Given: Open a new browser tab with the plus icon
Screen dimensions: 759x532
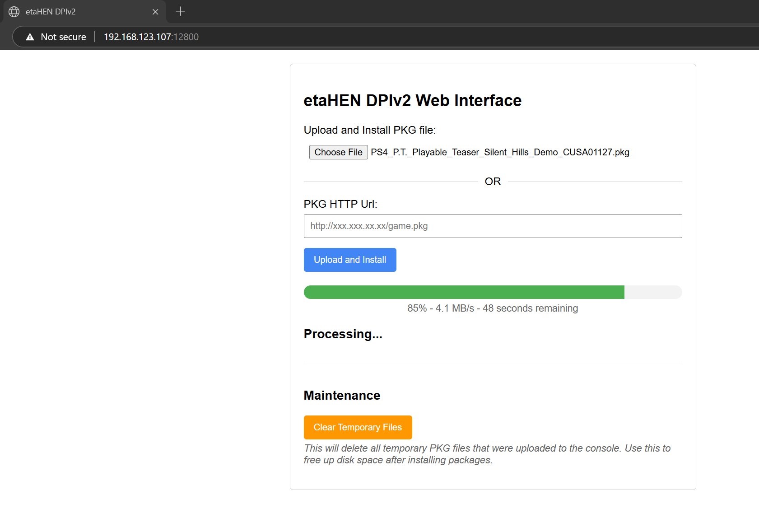Looking at the screenshot, I should pos(180,11).
